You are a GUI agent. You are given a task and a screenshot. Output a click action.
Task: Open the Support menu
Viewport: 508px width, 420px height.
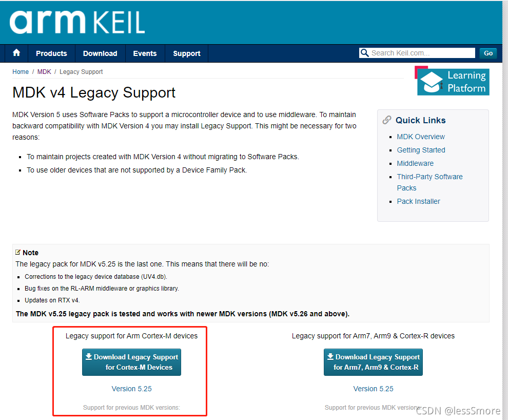coord(187,53)
